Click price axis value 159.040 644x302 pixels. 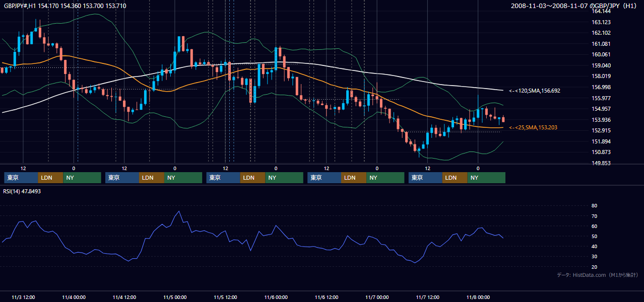(x=601, y=65)
